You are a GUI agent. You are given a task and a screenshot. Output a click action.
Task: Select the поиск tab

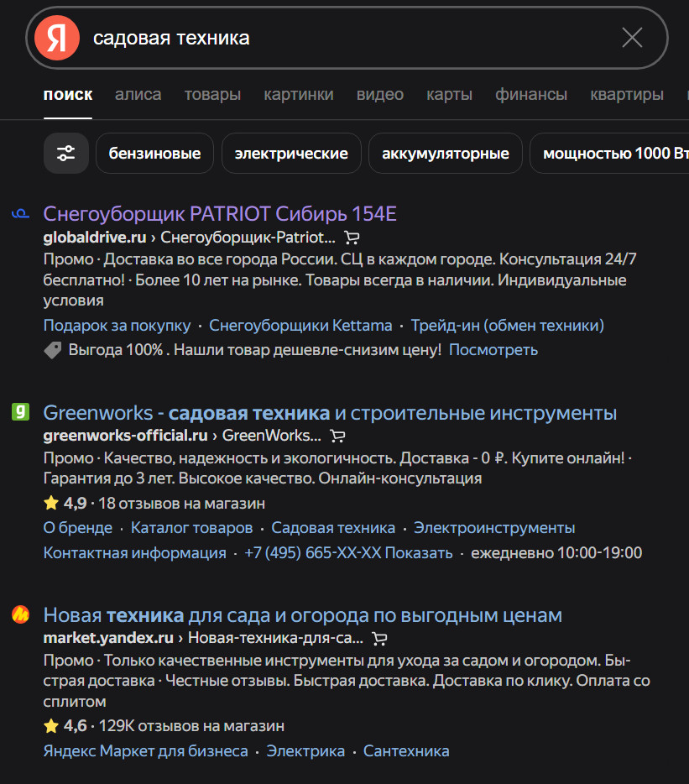68,95
